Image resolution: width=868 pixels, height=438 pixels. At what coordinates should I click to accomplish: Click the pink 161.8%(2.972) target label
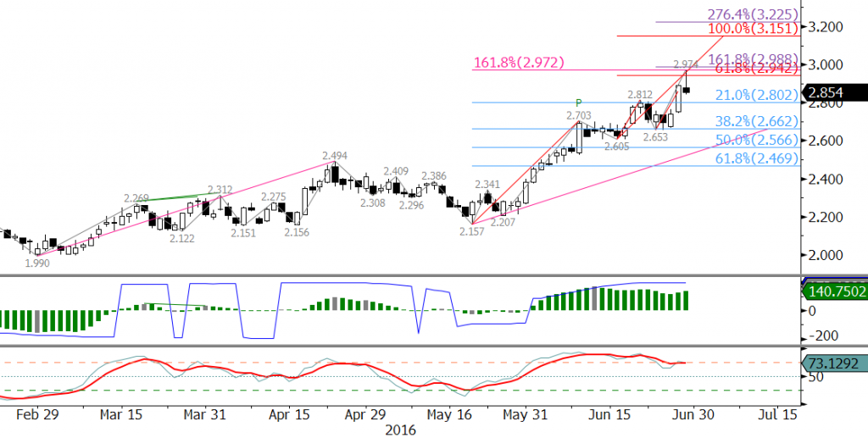pyautogui.click(x=518, y=62)
